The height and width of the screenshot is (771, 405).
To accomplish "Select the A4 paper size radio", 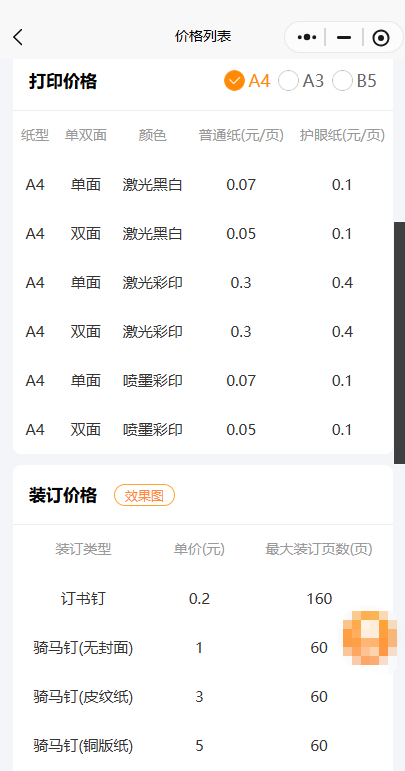I will 247,81.
